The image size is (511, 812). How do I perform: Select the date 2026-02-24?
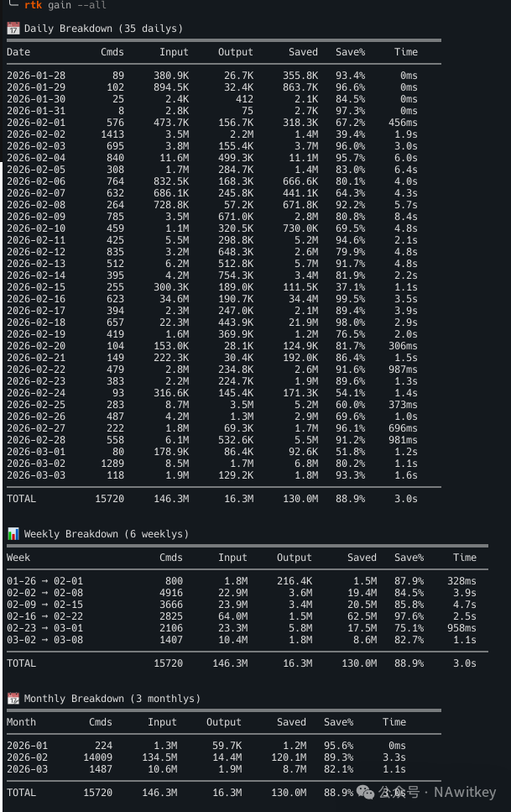(36, 393)
